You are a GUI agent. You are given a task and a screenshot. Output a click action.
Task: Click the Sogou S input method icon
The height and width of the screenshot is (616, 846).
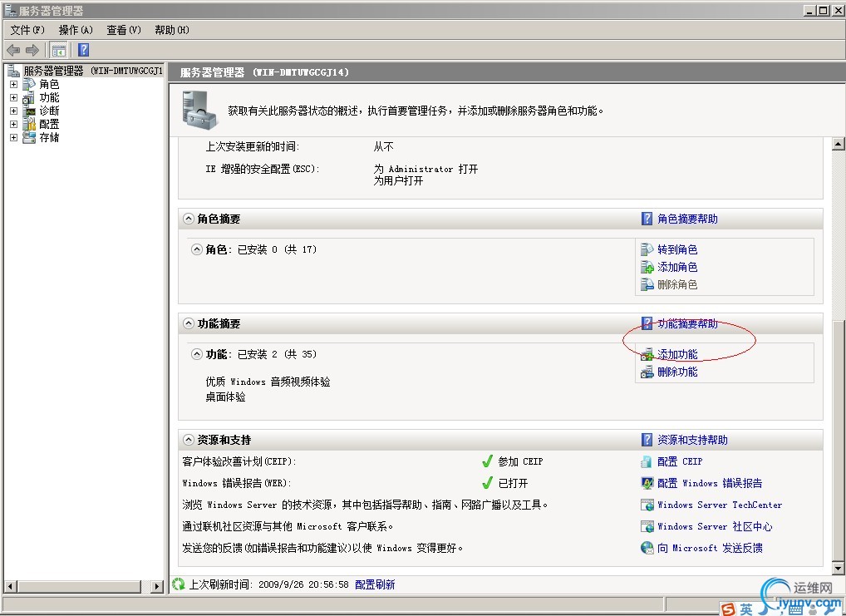pos(728,609)
